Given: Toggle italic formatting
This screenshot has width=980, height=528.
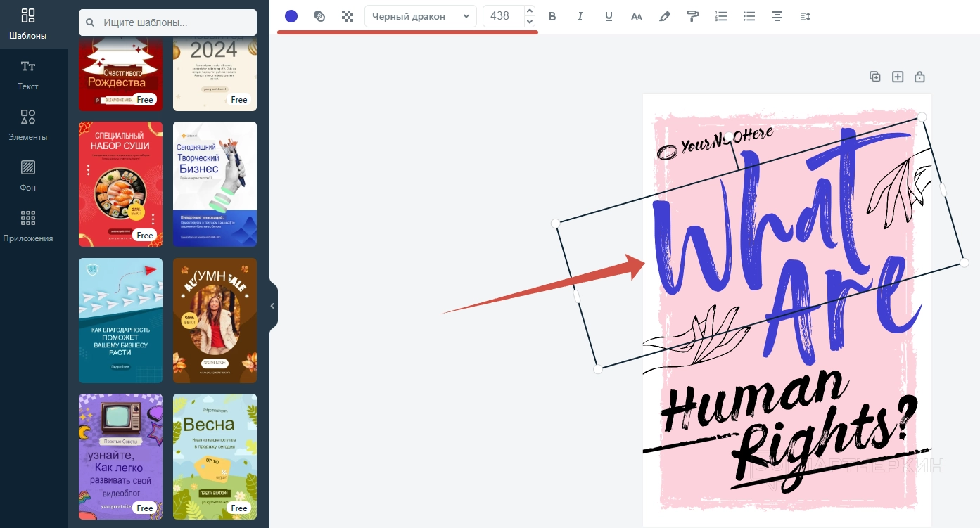Looking at the screenshot, I should 580,16.
